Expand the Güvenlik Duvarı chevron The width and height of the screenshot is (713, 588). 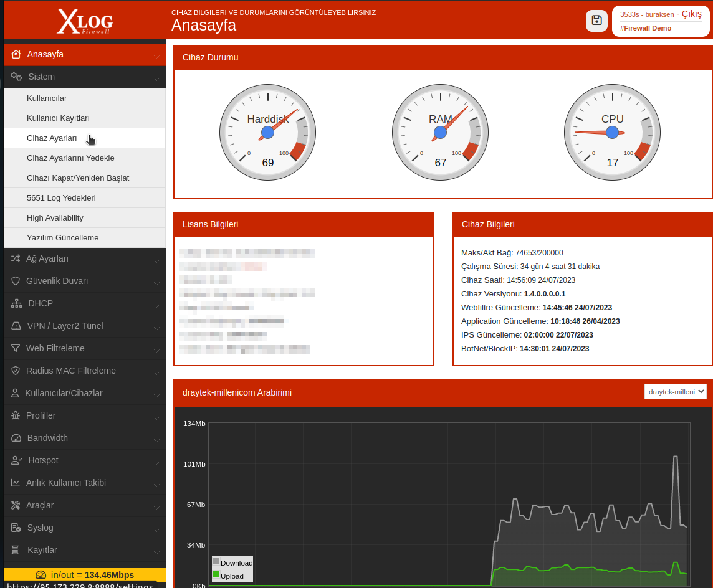[x=156, y=283]
